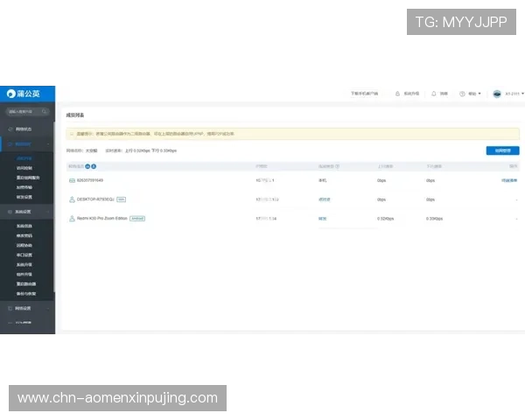This screenshot has width=525, height=420.
Task: Click the action link in the 826357591649 row
Action: pyautogui.click(x=508, y=180)
